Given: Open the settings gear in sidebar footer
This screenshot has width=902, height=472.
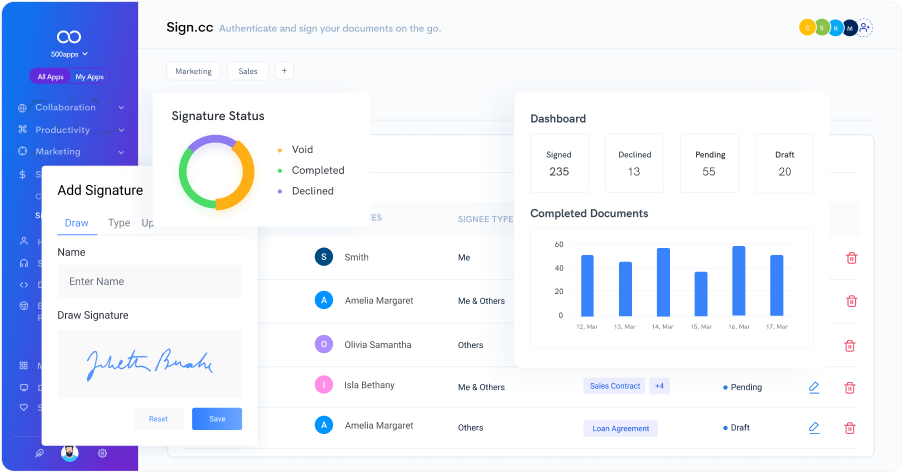Looking at the screenshot, I should [x=102, y=453].
